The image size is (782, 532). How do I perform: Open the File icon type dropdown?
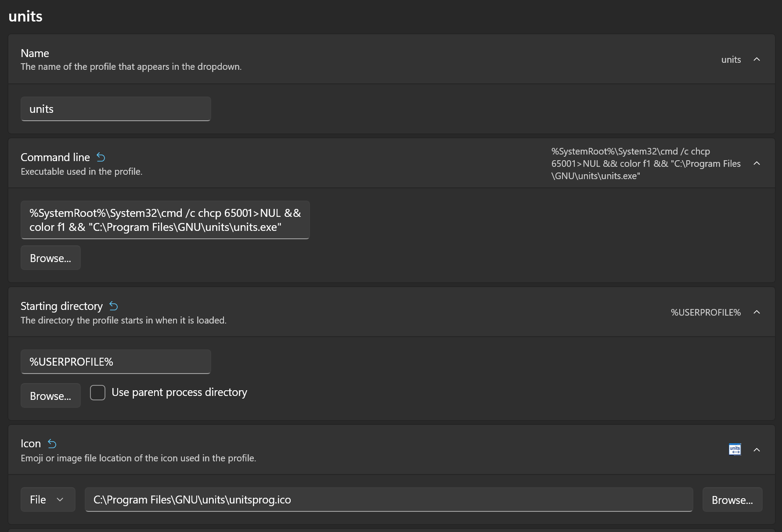48,500
